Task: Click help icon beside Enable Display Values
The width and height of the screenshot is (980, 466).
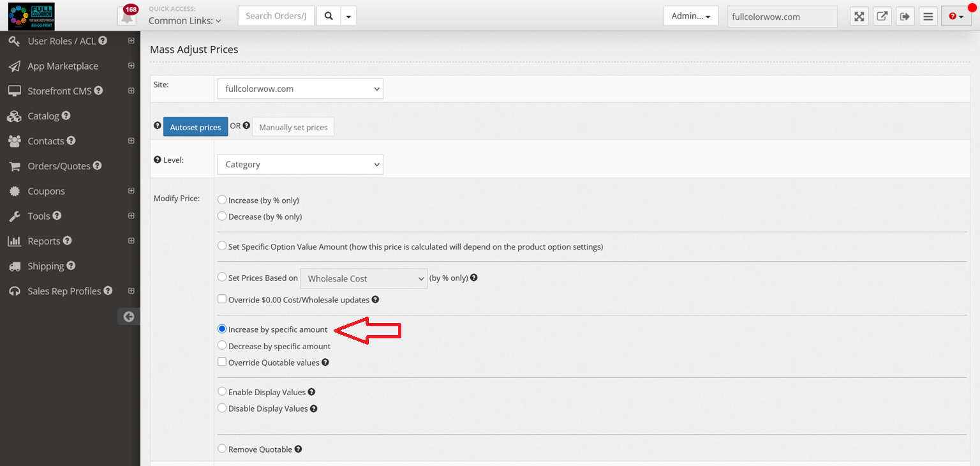Action: pos(311,392)
